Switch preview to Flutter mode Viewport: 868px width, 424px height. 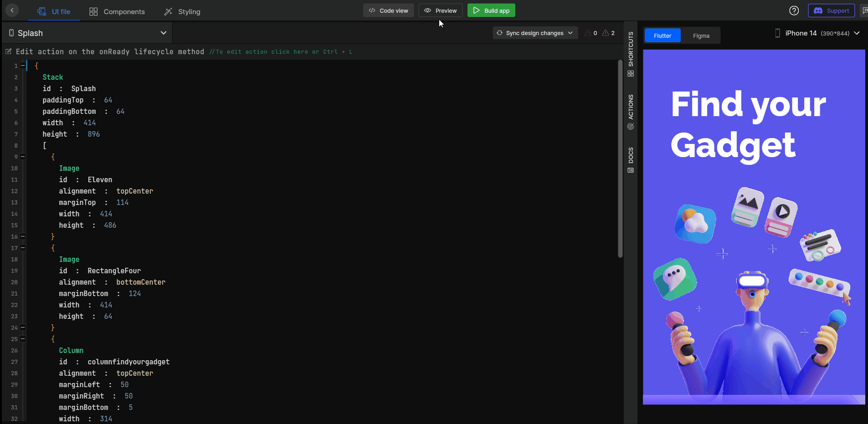click(x=662, y=35)
